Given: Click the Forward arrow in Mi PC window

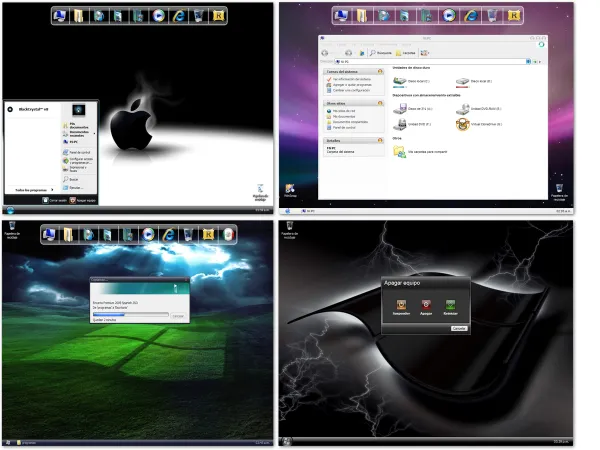Looking at the screenshot, I should (348, 53).
